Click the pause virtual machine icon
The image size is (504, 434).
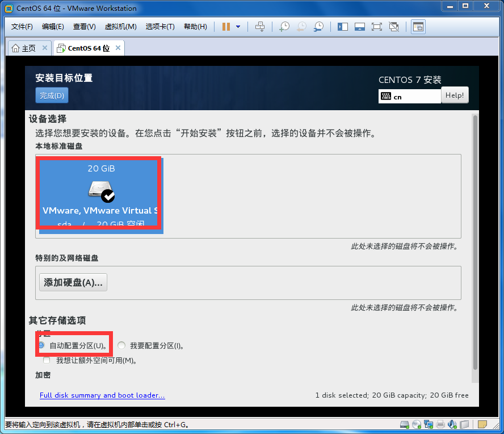226,27
